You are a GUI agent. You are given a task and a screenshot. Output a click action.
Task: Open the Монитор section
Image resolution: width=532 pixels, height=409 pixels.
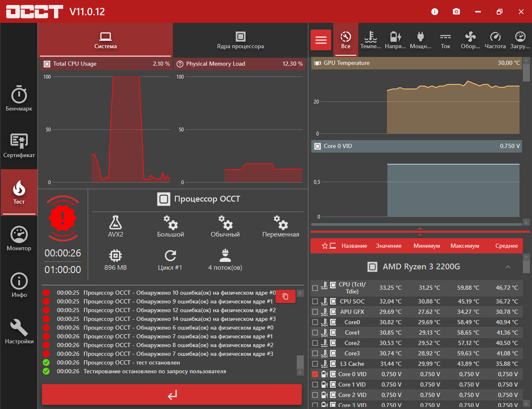[19, 239]
